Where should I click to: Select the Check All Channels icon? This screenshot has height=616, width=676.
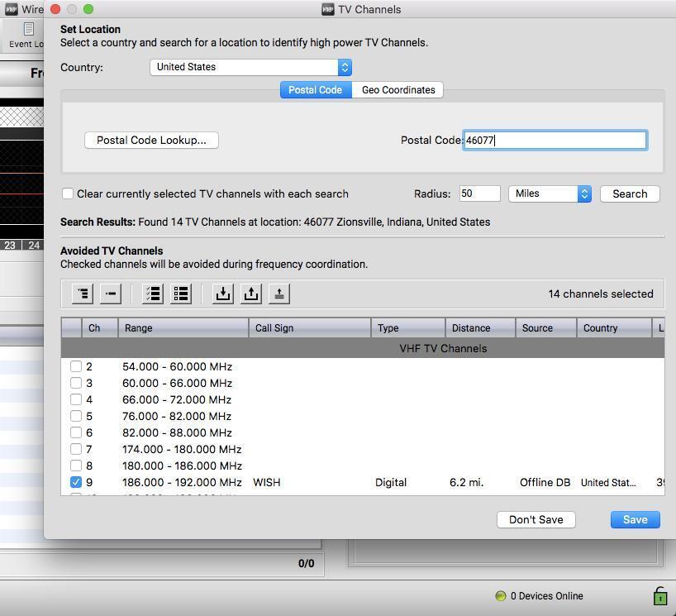pyautogui.click(x=152, y=294)
